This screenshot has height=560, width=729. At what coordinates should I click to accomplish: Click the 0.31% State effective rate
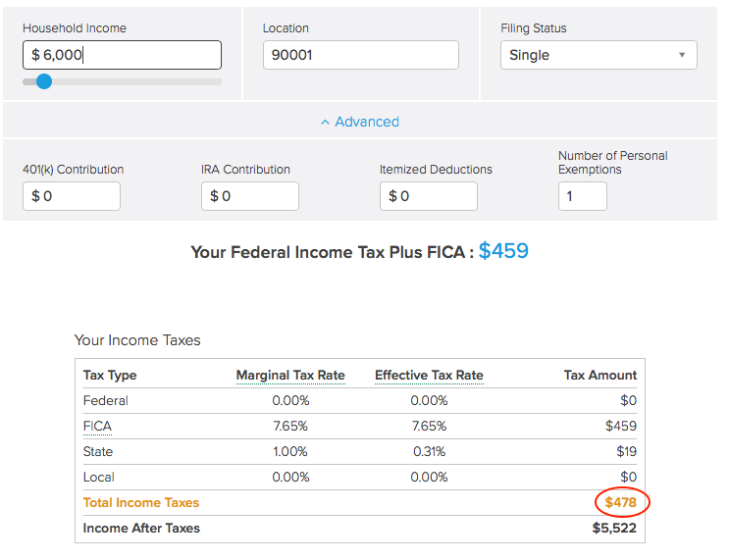tap(429, 452)
